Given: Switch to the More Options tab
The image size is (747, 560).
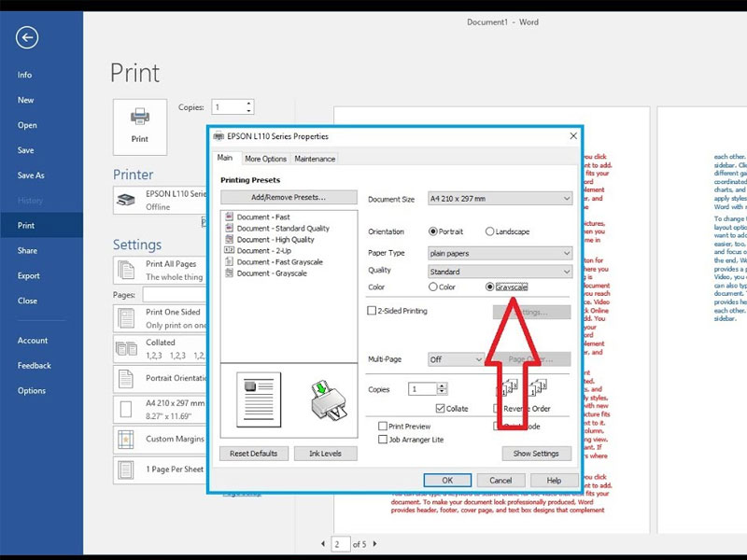Looking at the screenshot, I should coord(266,159).
